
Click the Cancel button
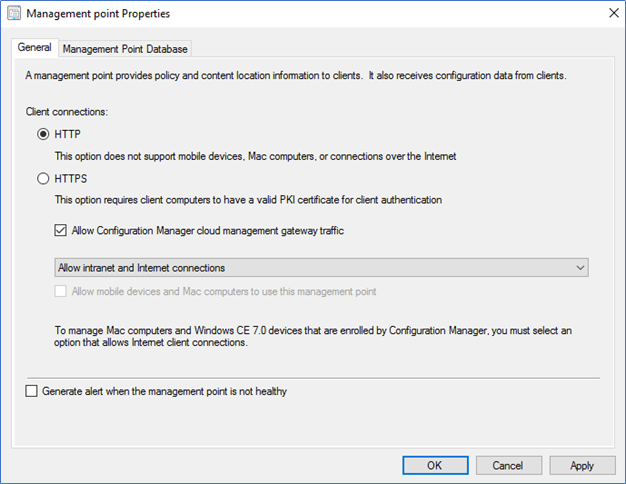pos(509,466)
